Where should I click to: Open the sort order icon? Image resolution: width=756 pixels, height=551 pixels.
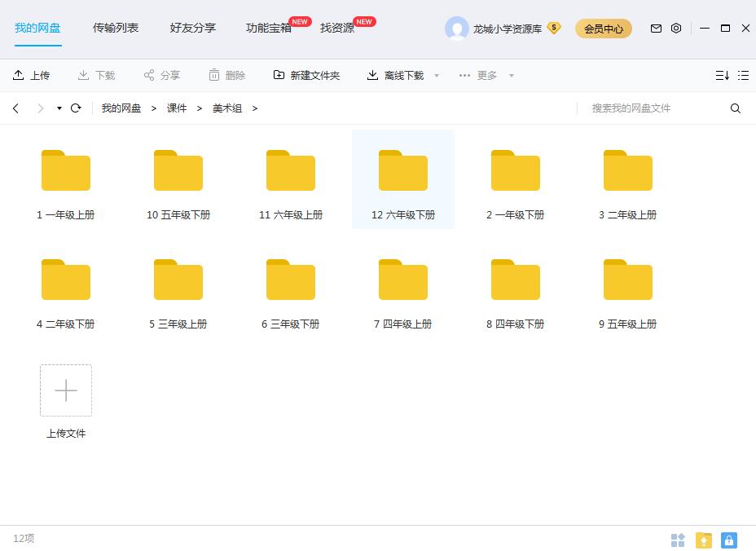tap(722, 75)
